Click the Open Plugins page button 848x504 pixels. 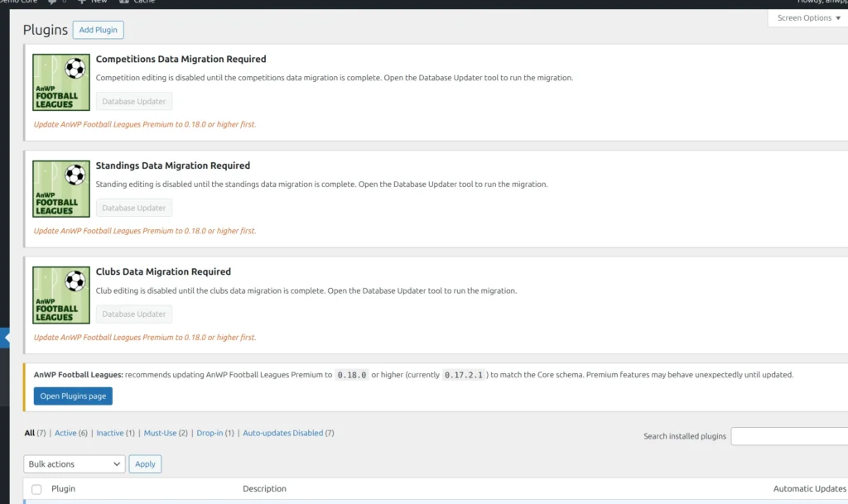73,396
